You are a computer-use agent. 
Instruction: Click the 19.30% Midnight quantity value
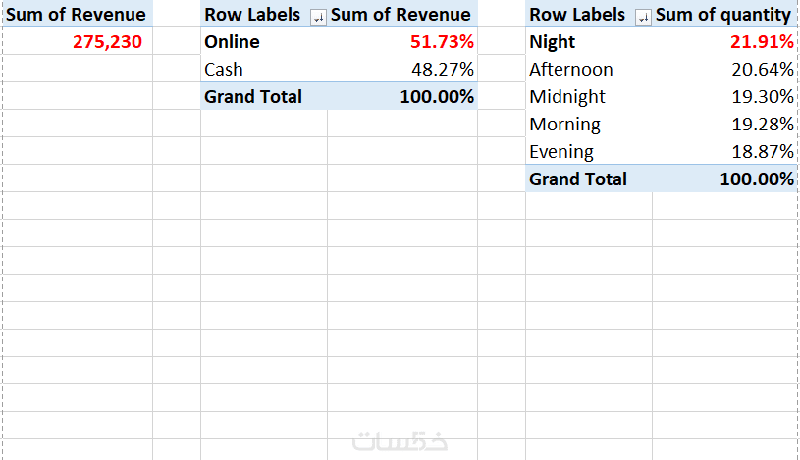[766, 97]
